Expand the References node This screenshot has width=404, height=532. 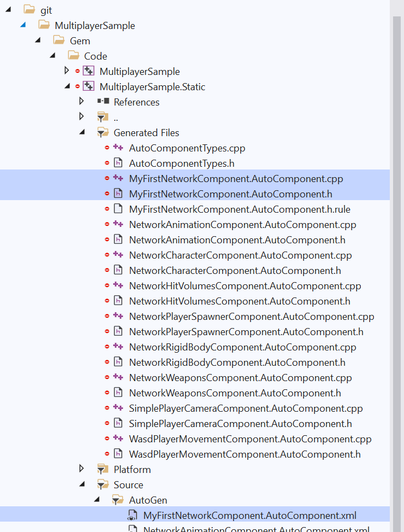(x=81, y=102)
